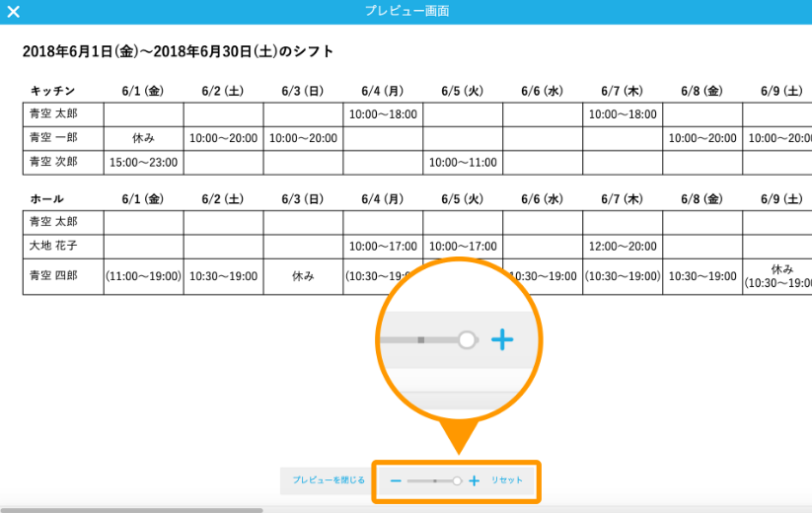Click the キッチン table 6/1 (金) column header

tap(143, 91)
